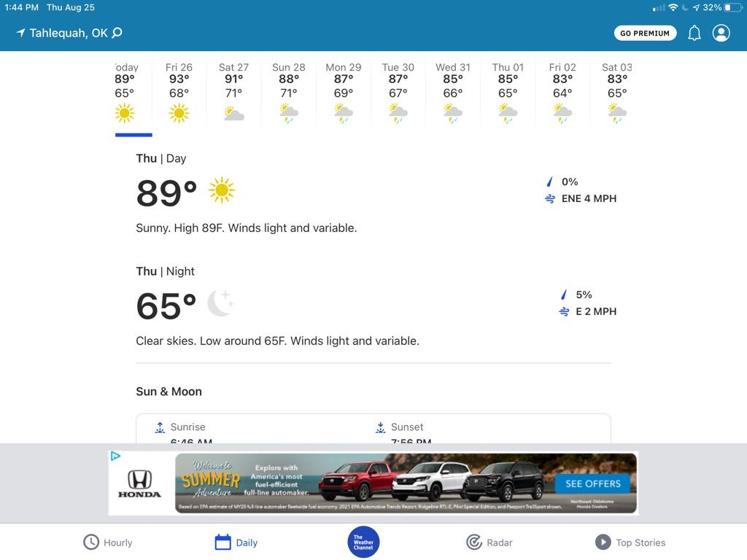Tap the Honda logo in the ad banner
This screenshot has width=747, height=560.
(x=139, y=484)
